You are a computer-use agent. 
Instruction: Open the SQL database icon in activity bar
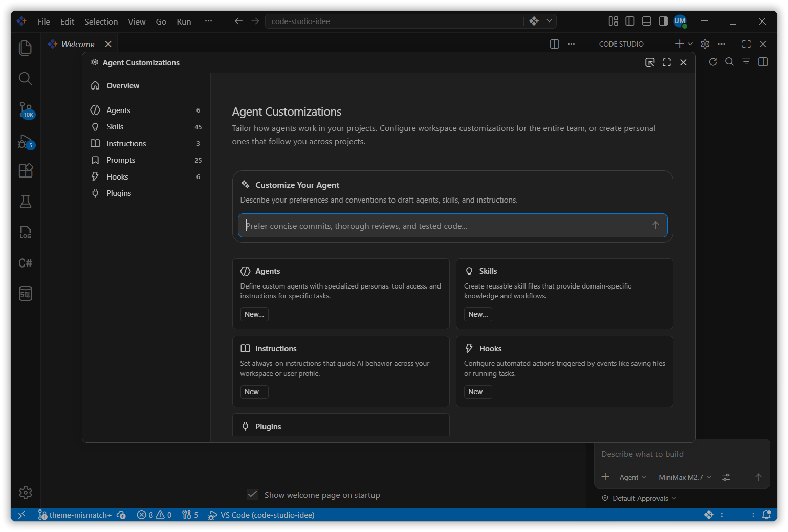[x=25, y=294]
